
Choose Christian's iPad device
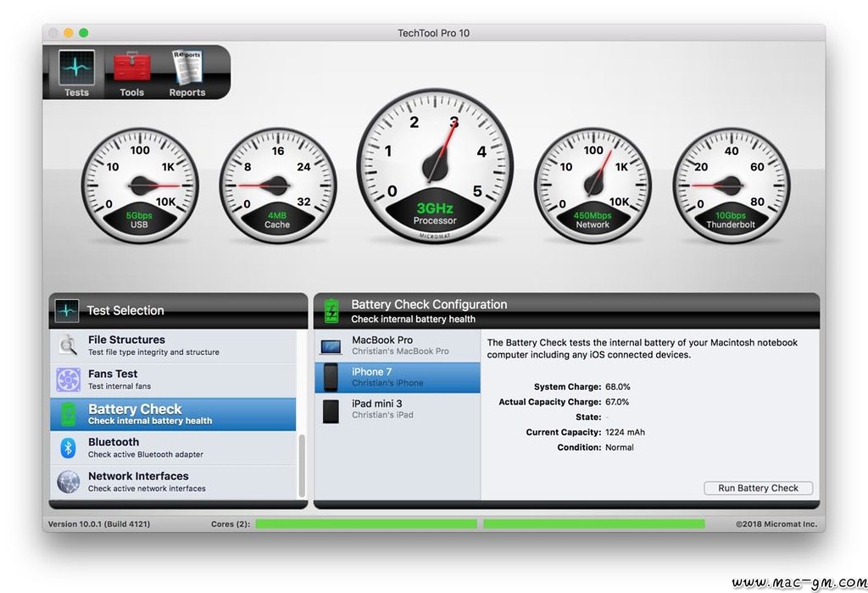pyautogui.click(x=398, y=409)
